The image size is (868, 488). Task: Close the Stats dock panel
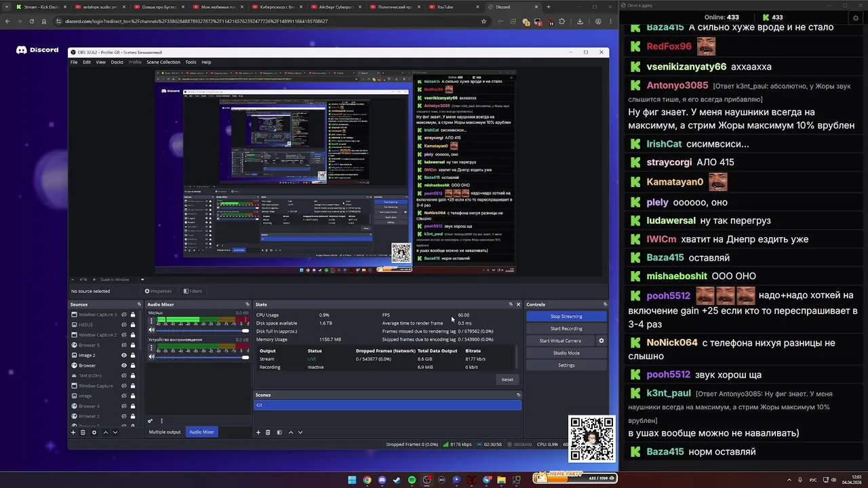518,304
